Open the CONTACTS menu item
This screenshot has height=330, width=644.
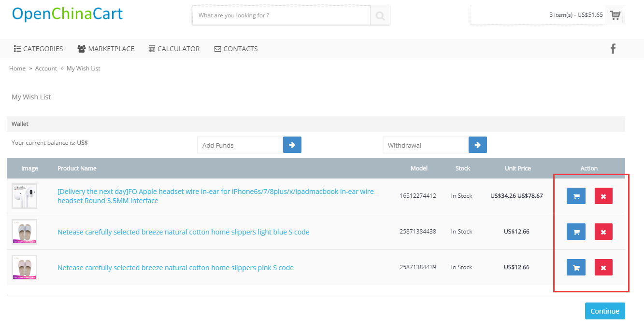pos(236,49)
